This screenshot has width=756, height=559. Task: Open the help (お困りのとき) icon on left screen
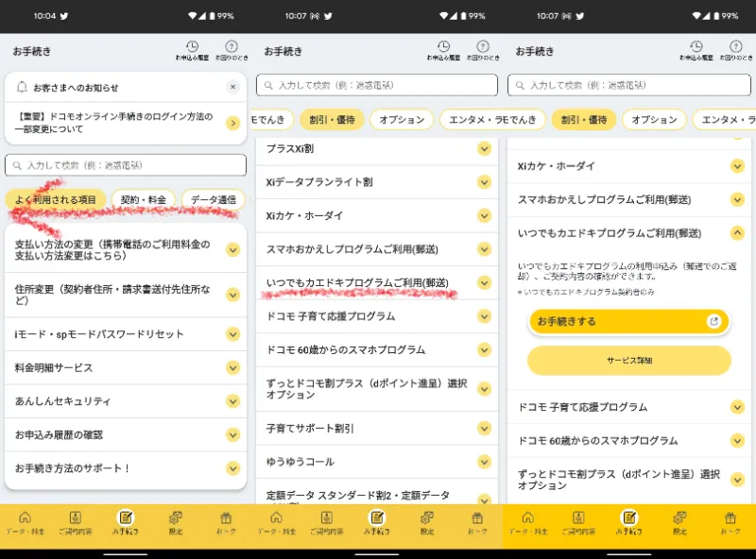[232, 50]
